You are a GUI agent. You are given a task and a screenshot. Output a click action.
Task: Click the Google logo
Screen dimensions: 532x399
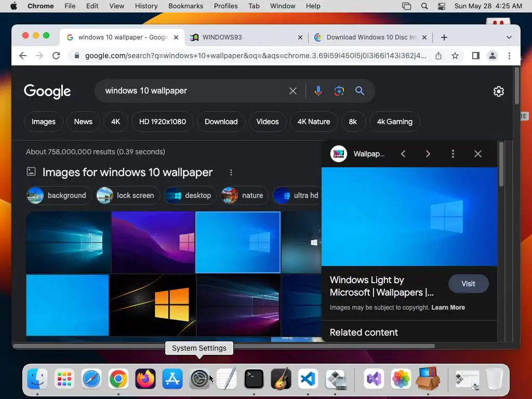pyautogui.click(x=47, y=91)
